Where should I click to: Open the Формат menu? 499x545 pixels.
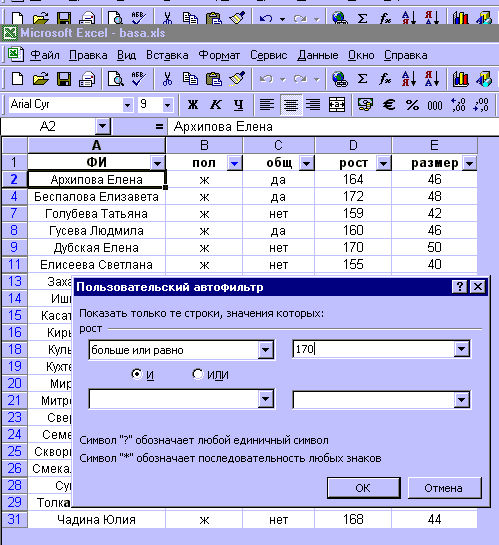coord(219,55)
